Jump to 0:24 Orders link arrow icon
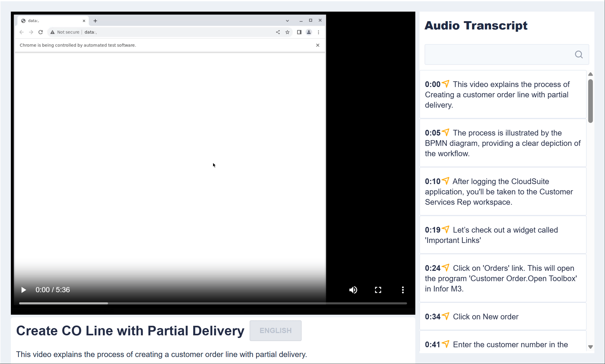The image size is (605, 364). tap(445, 268)
